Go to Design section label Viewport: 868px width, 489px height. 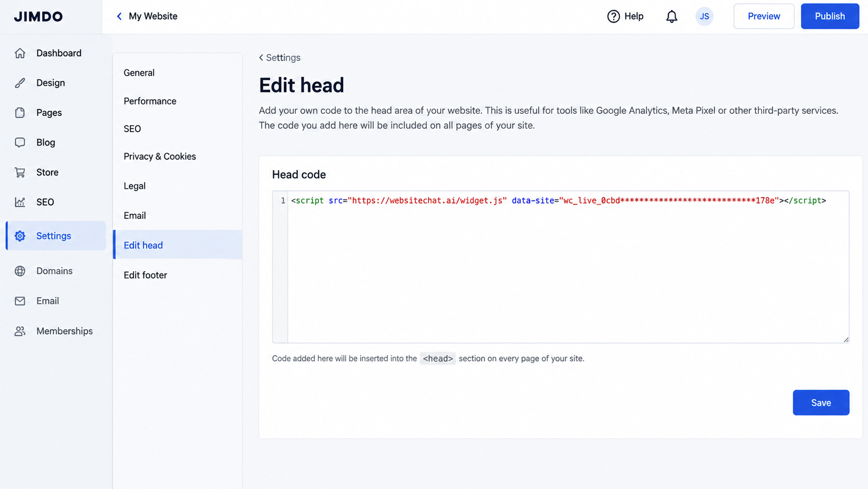tap(50, 83)
